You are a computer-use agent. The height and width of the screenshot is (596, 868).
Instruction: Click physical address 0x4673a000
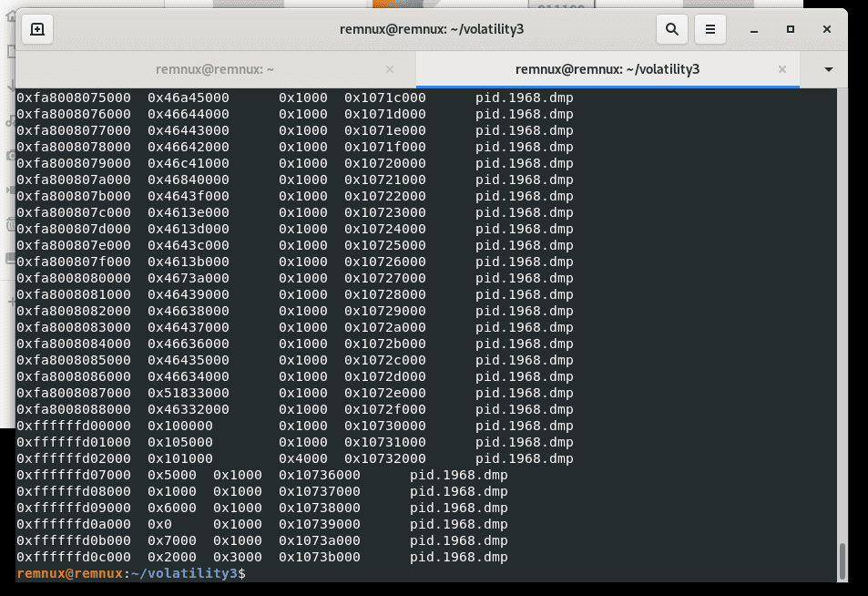point(189,278)
